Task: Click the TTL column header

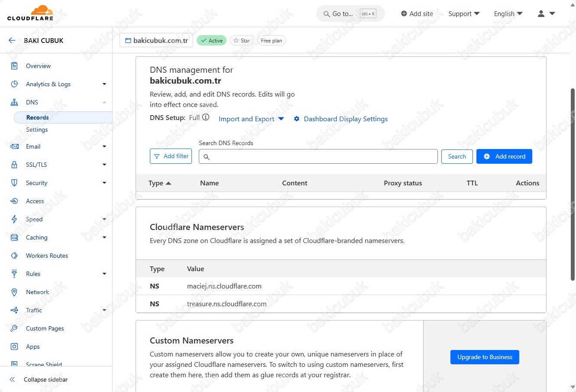Action: (472, 183)
